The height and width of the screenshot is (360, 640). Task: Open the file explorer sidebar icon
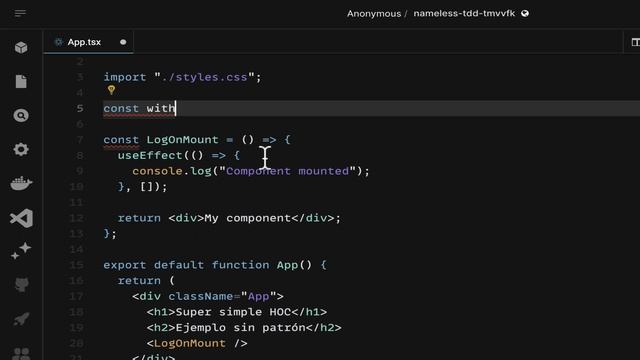(21, 82)
